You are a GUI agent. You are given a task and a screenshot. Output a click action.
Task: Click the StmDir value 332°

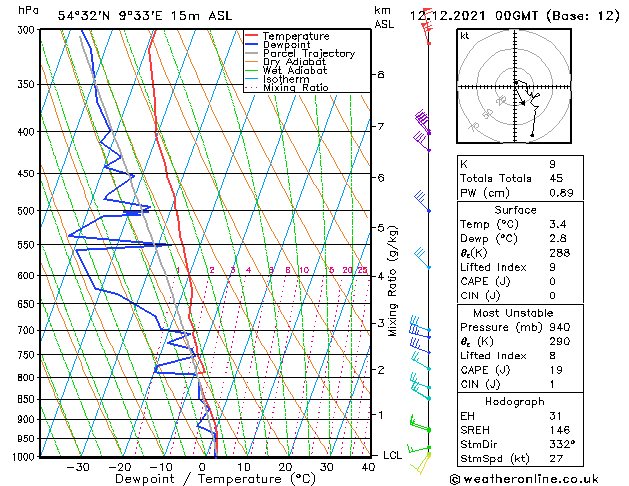point(562,444)
